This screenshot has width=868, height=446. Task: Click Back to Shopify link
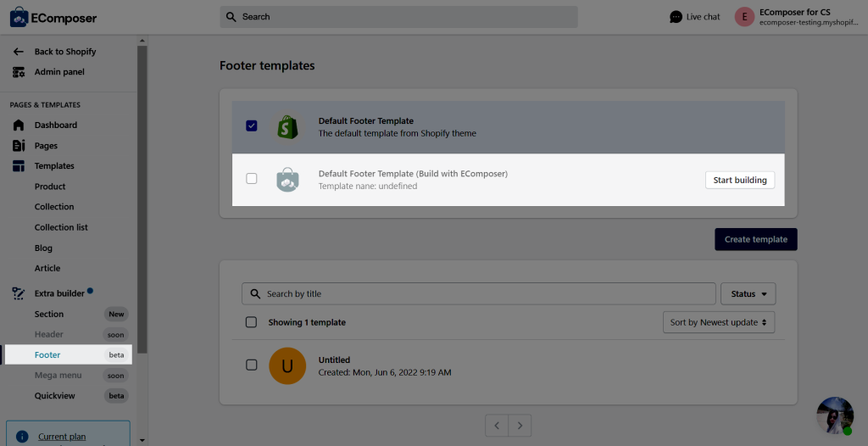click(x=65, y=52)
